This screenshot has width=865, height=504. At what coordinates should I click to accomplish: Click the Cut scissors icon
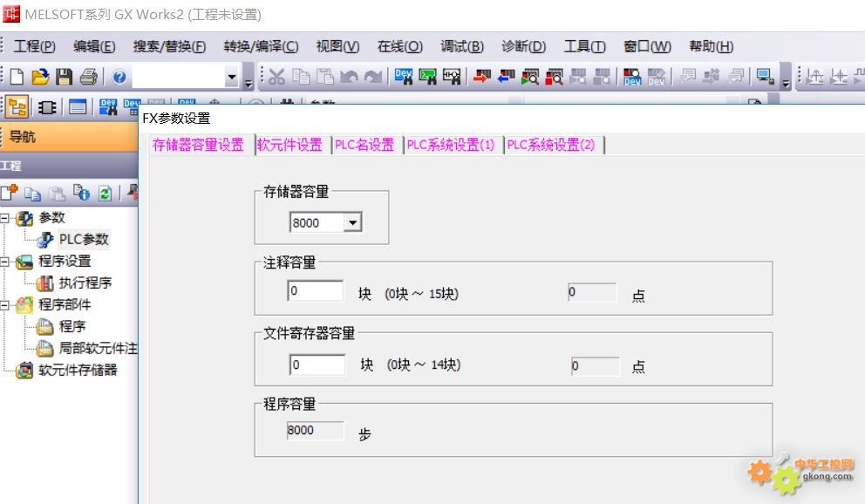tap(276, 77)
